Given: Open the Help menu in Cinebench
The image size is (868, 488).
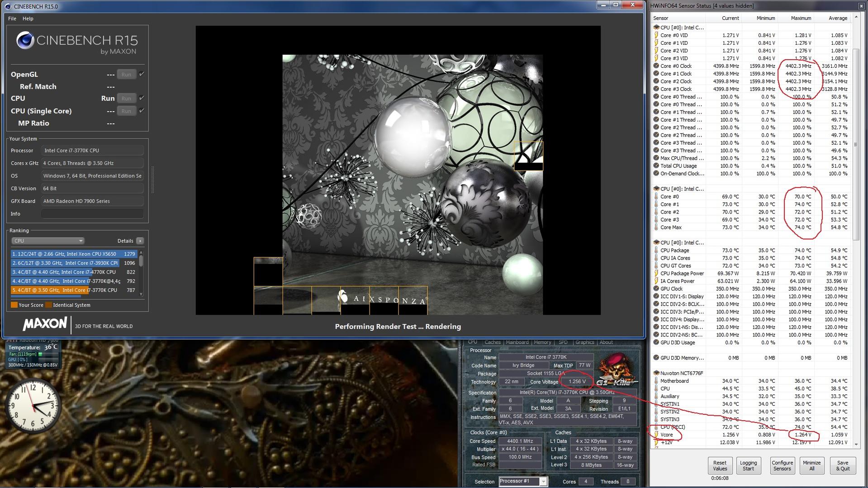Looking at the screenshot, I should (28, 19).
